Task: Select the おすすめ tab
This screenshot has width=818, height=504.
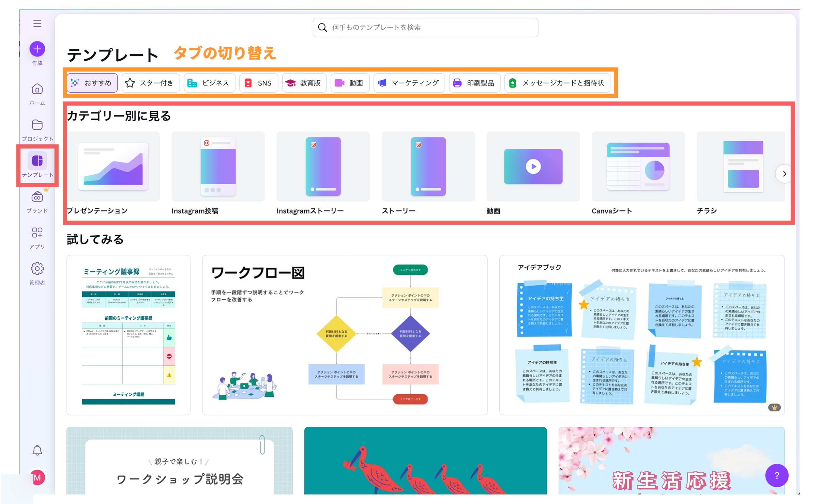Action: [92, 83]
